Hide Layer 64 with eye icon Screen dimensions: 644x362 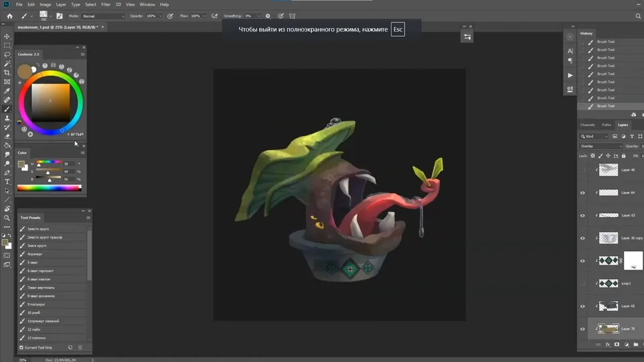[x=582, y=192]
